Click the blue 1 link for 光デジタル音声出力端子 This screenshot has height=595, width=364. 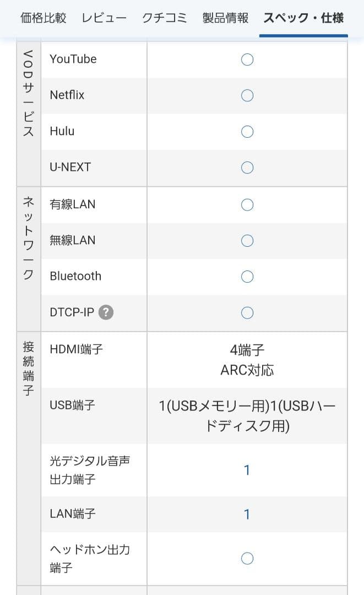tap(247, 470)
